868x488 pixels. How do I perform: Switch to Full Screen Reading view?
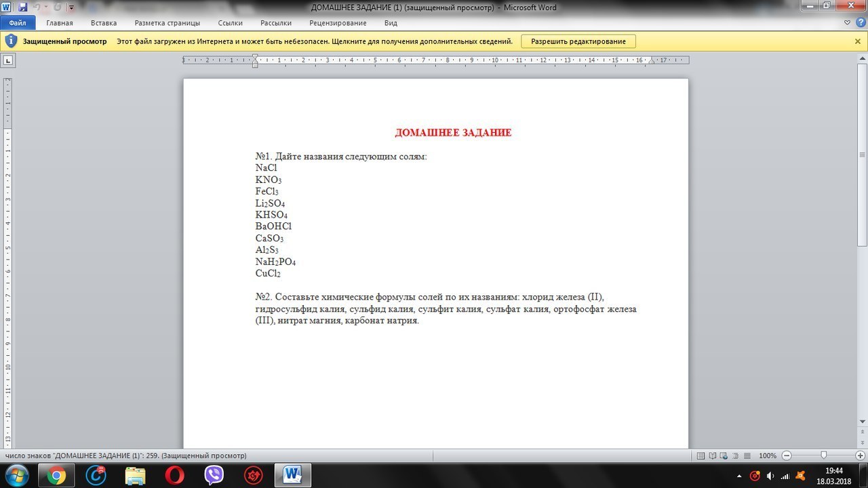point(713,455)
